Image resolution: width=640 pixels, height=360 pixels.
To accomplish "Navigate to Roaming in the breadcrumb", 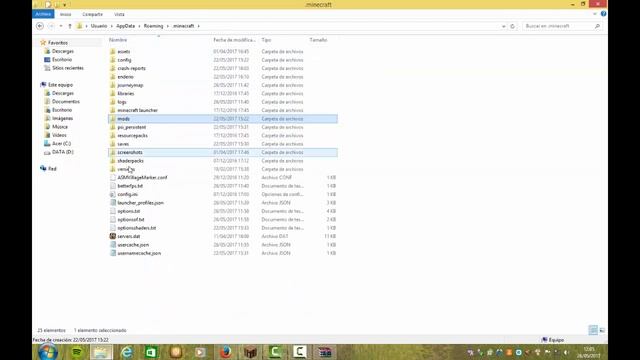I will click(153, 26).
